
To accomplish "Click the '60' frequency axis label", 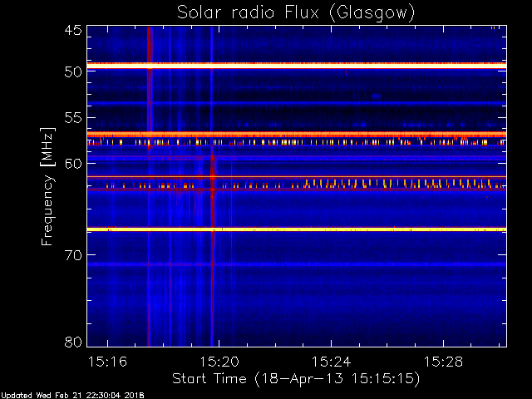I will coord(73,163).
